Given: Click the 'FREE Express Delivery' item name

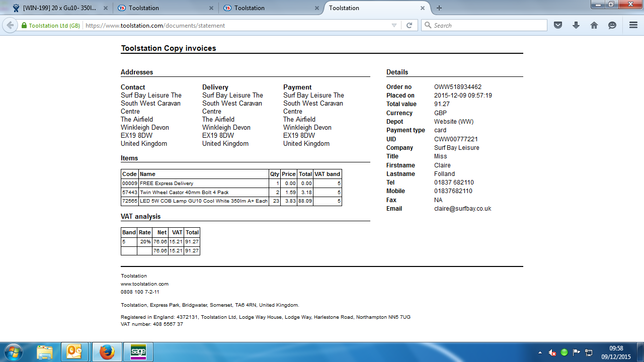Looking at the screenshot, I should [167, 184].
